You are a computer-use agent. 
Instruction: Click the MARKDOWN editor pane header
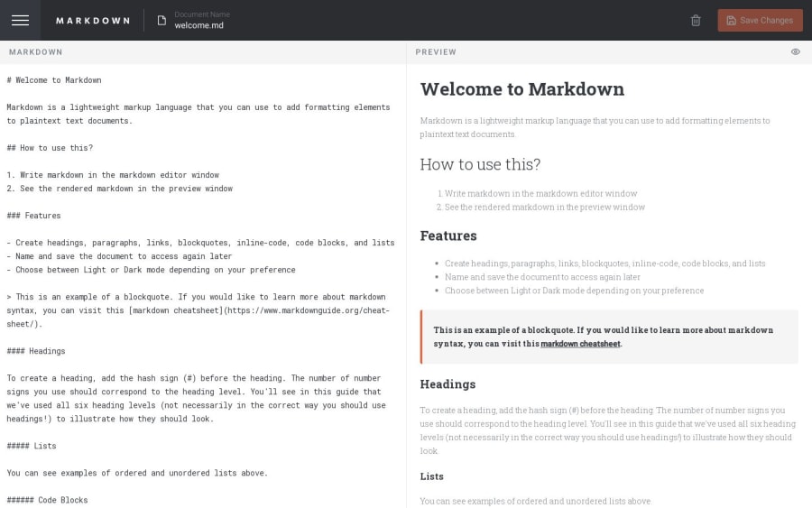(x=36, y=51)
